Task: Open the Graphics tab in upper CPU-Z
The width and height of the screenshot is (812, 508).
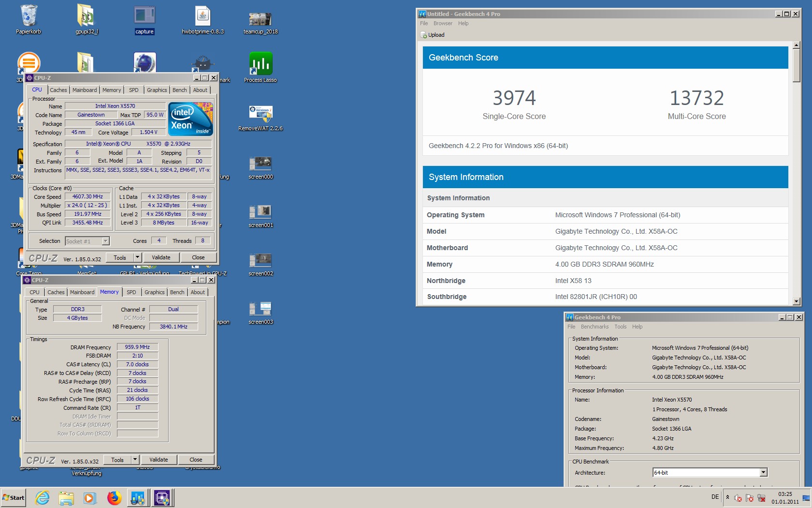Action: click(157, 90)
